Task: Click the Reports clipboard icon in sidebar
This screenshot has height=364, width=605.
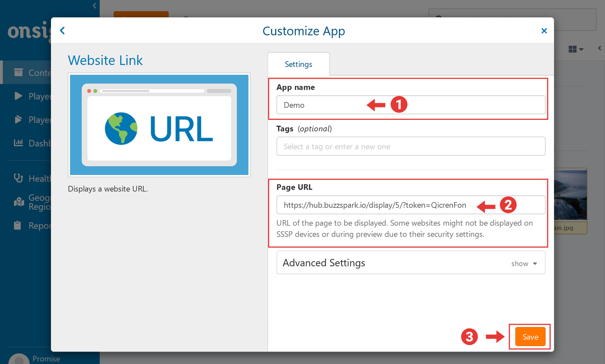Action: click(x=17, y=225)
